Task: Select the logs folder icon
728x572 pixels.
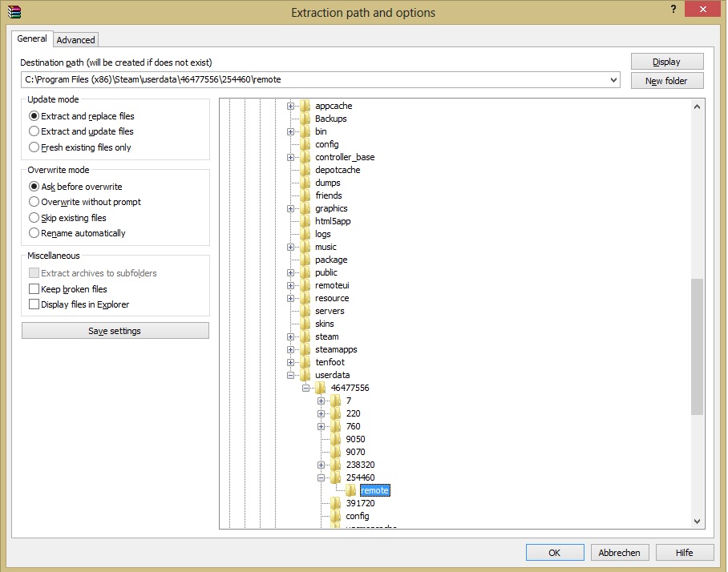Action: (x=305, y=234)
